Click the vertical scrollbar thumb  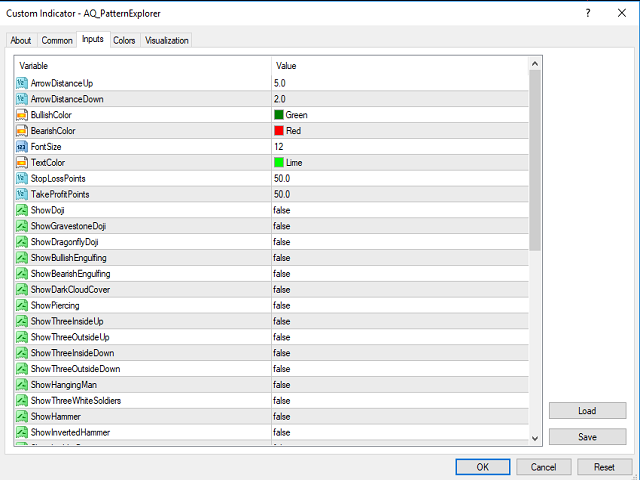point(535,160)
